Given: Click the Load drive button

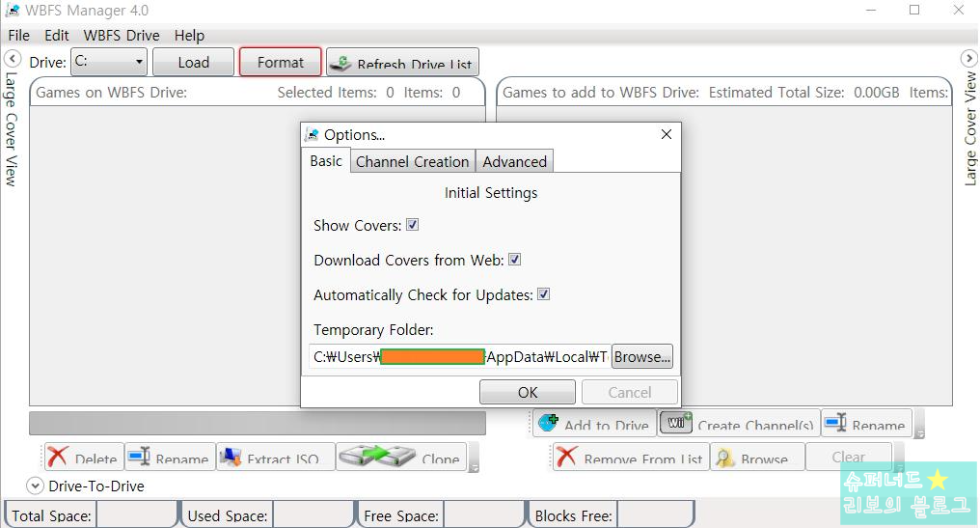Looking at the screenshot, I should pos(193,62).
